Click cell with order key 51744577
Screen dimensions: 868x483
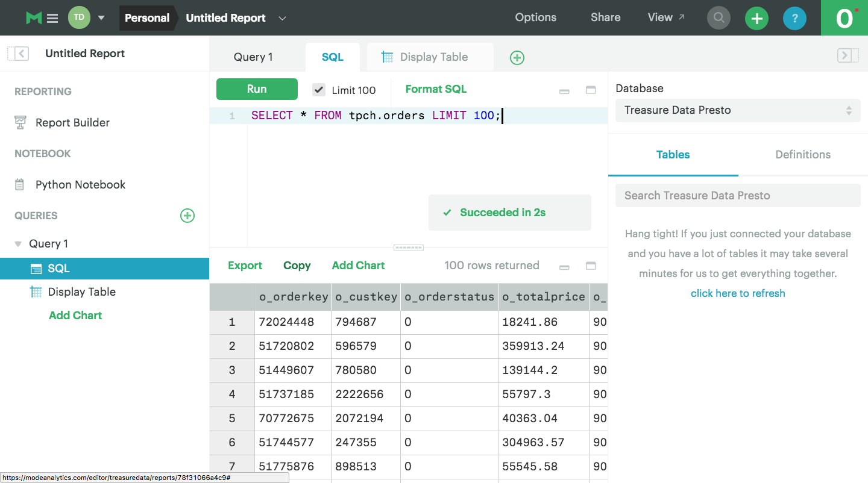click(x=293, y=443)
